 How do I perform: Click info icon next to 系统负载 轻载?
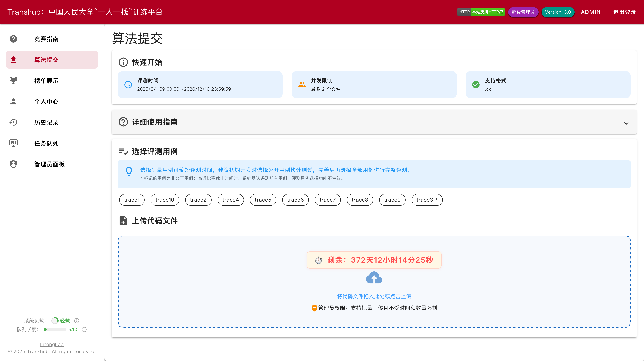(77, 321)
